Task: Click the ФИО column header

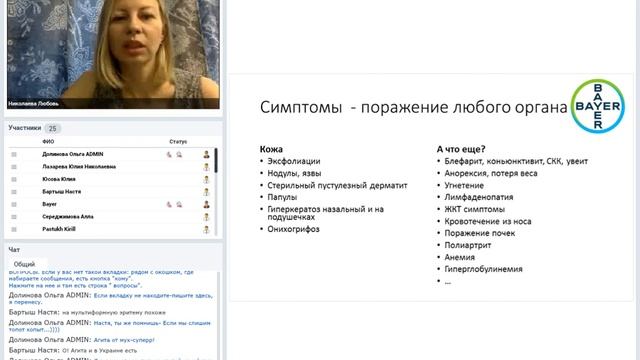Action: 48,142
